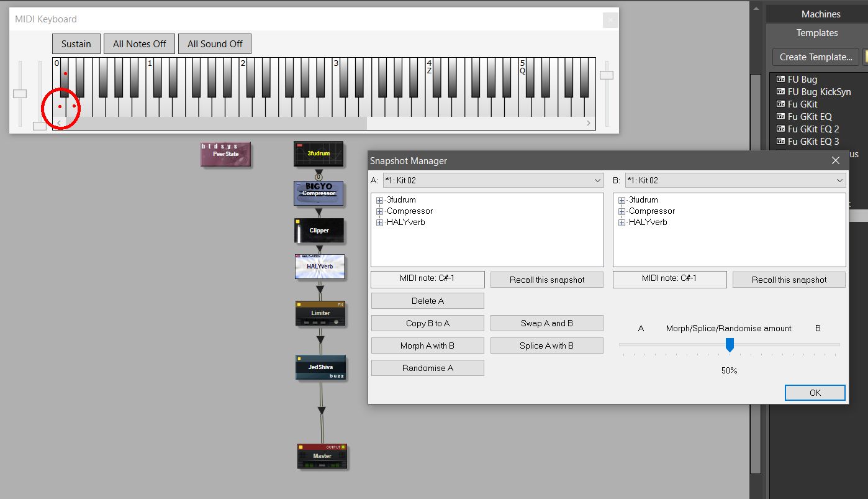The height and width of the screenshot is (499, 868).
Task: Click the BIGYO Compressor machine
Action: coord(319,193)
